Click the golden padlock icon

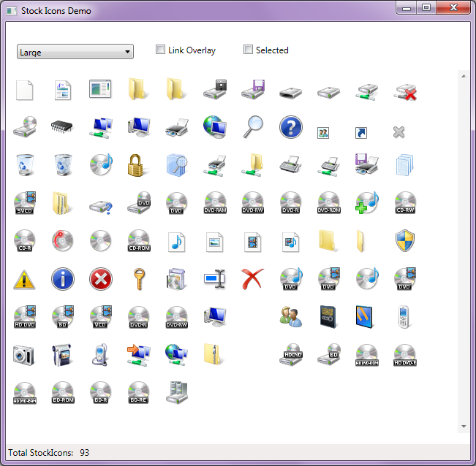(138, 165)
